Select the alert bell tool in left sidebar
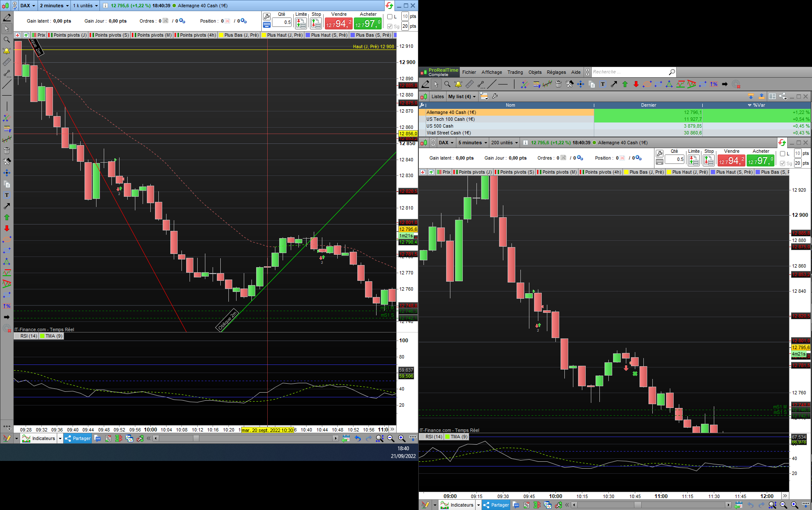The height and width of the screenshot is (510, 812). (x=6, y=51)
